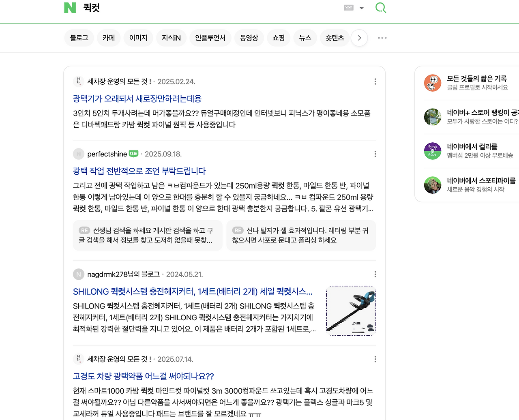Open the tab overflow ellipsis menu

pos(381,38)
